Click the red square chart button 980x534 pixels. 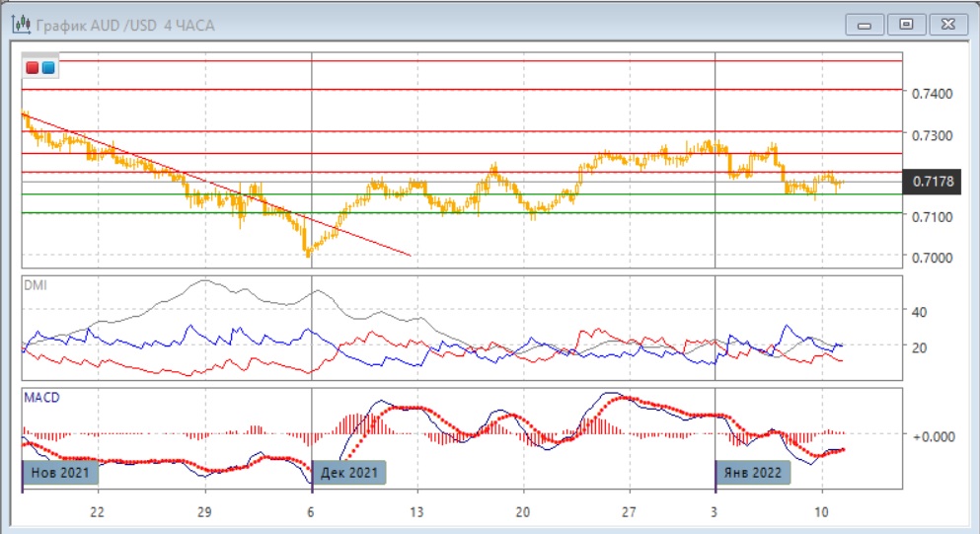point(33,68)
